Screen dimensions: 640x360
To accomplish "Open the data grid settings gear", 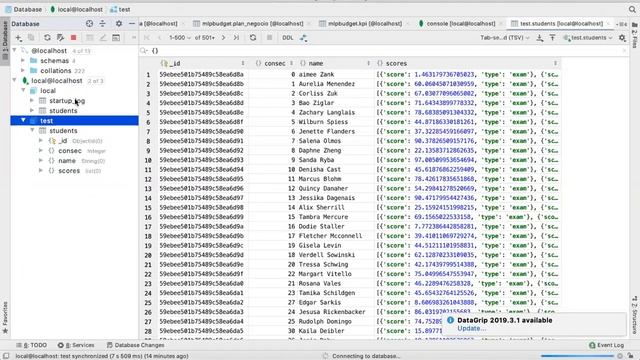I will [x=622, y=38].
